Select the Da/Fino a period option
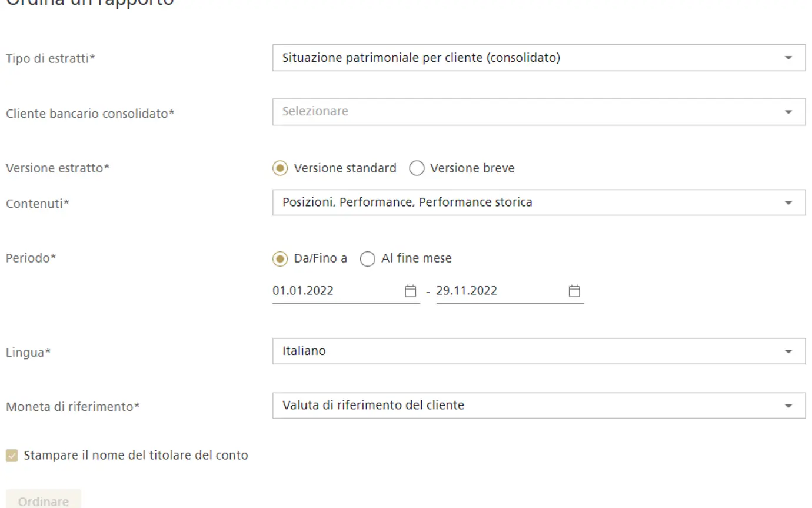 click(x=281, y=258)
